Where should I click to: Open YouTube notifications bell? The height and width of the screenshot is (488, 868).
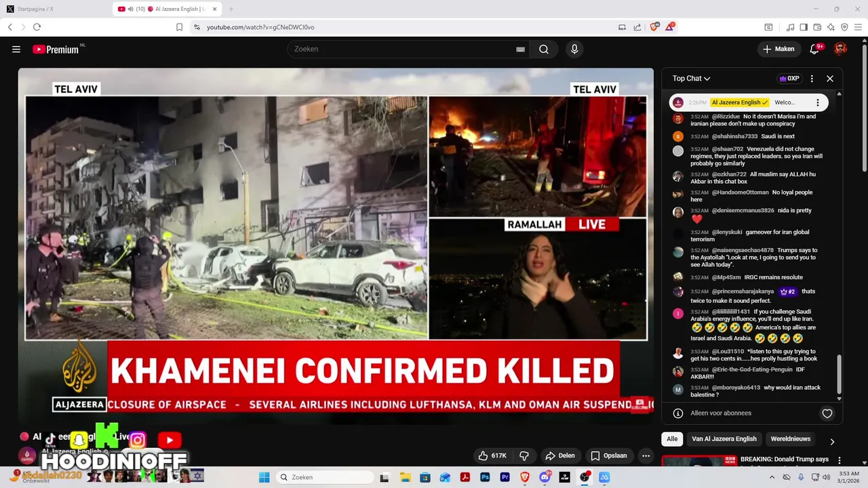click(x=815, y=49)
